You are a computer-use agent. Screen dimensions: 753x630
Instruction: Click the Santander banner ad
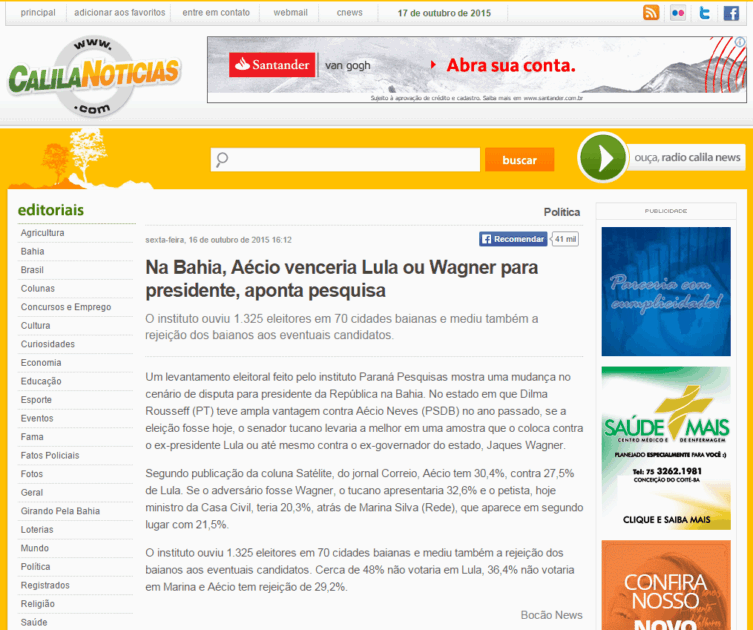click(x=476, y=69)
